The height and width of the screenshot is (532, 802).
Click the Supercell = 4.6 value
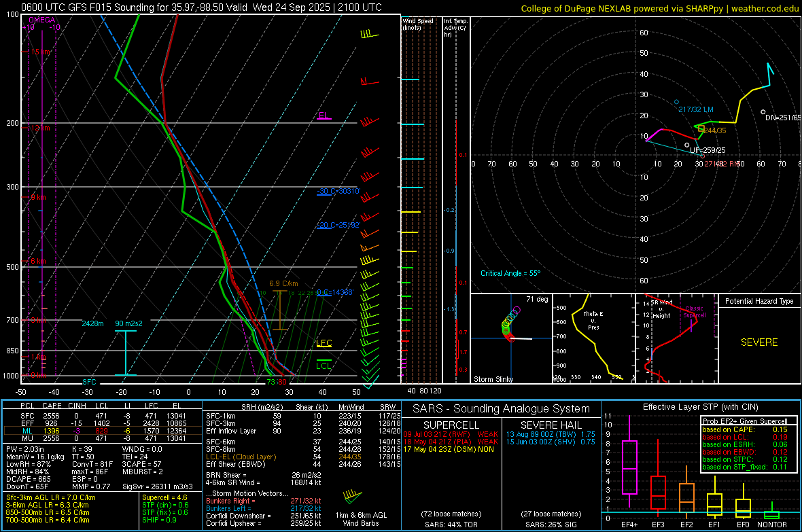[x=164, y=497]
